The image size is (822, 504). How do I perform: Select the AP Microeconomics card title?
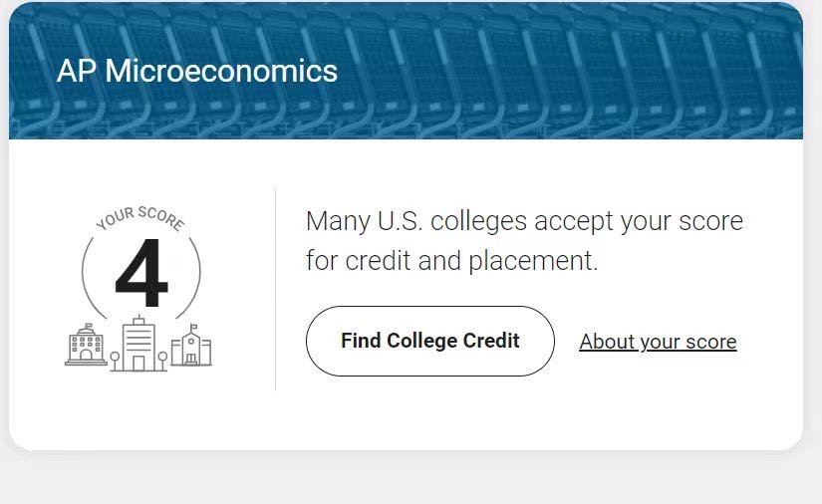197,71
